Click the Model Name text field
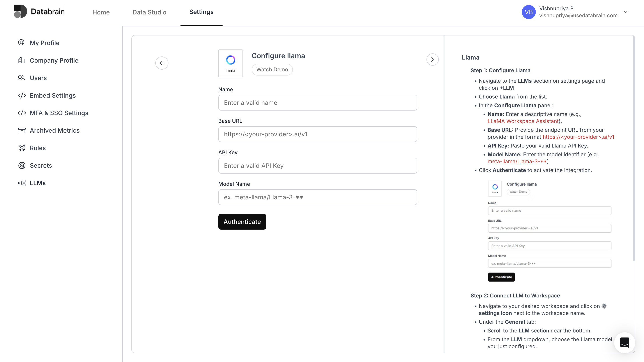The width and height of the screenshot is (644, 362). click(x=317, y=197)
